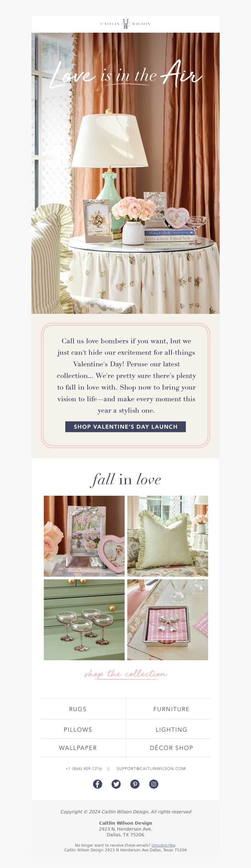This screenshot has height=868, width=251.
Task: Open the green striped ruffle pillow thumbnail
Action: 168,536
